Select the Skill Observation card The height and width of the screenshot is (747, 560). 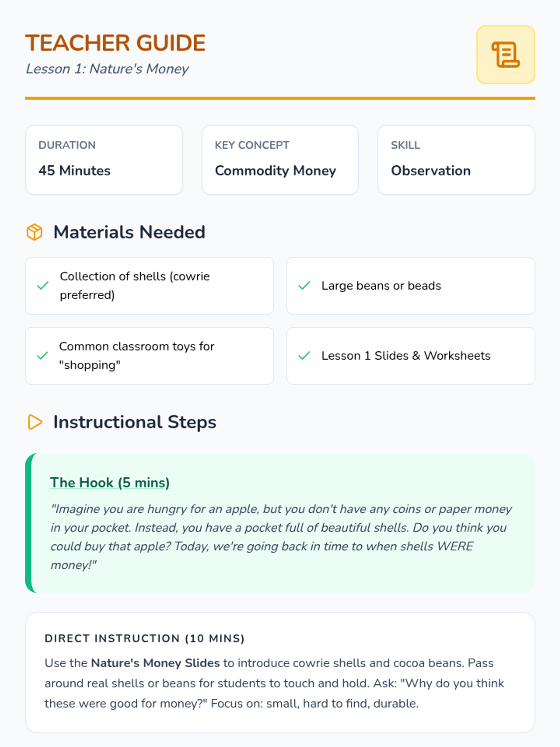[456, 160]
